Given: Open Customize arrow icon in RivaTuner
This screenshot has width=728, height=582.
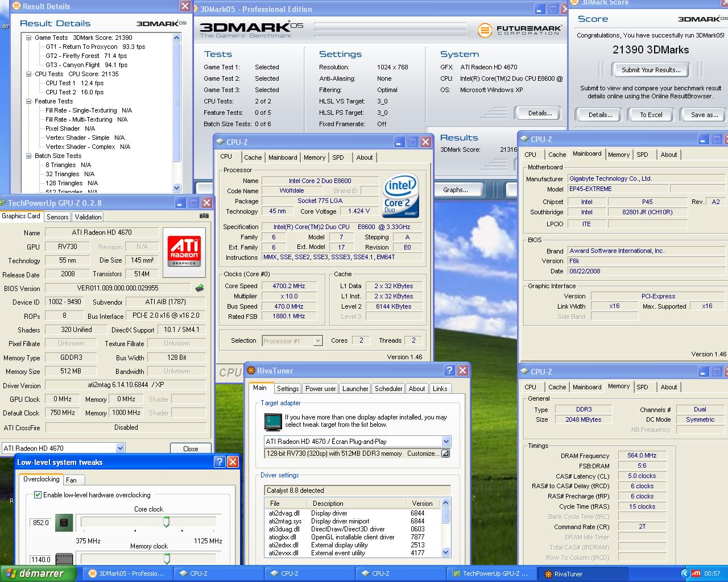Looking at the screenshot, I should (445, 454).
